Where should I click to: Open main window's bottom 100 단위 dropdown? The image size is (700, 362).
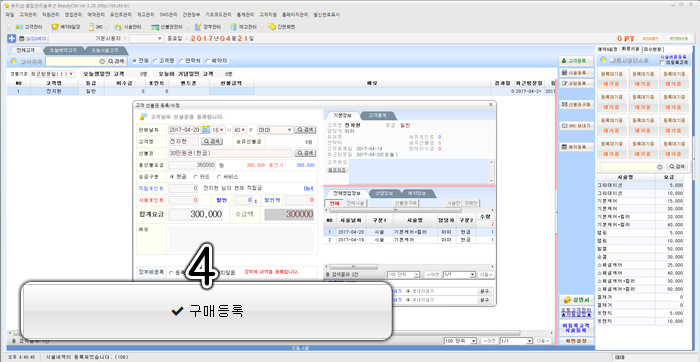click(460, 341)
